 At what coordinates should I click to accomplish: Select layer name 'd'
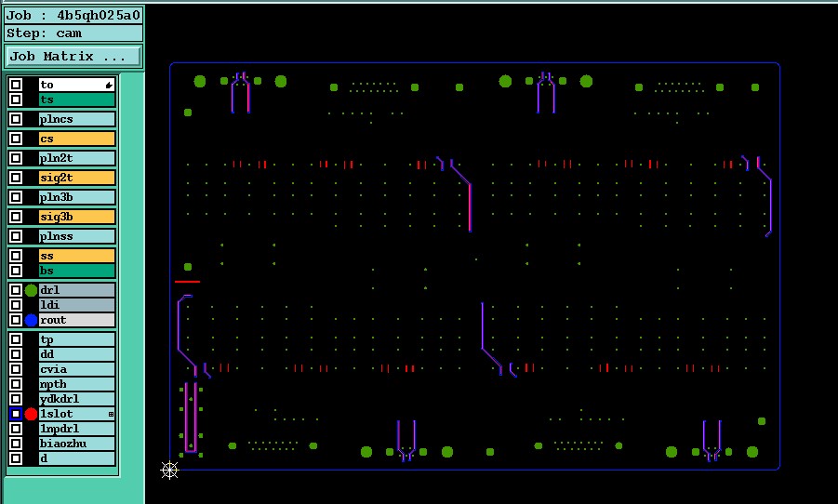coord(76,458)
